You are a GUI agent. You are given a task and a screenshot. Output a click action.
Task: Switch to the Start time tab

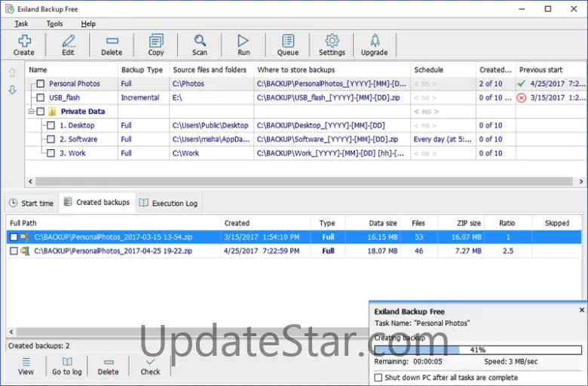click(x=32, y=204)
